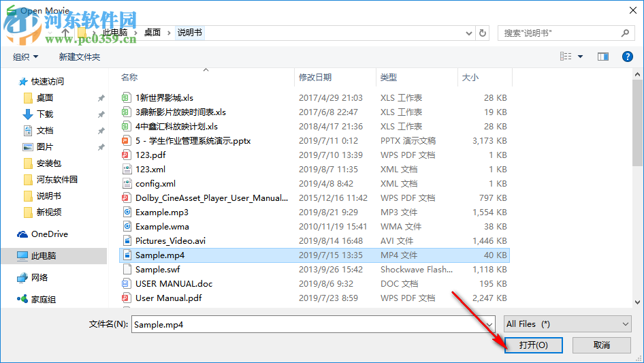Select the Pictures_Video.avi file name
Screen dimensions: 644x363
pos(170,241)
